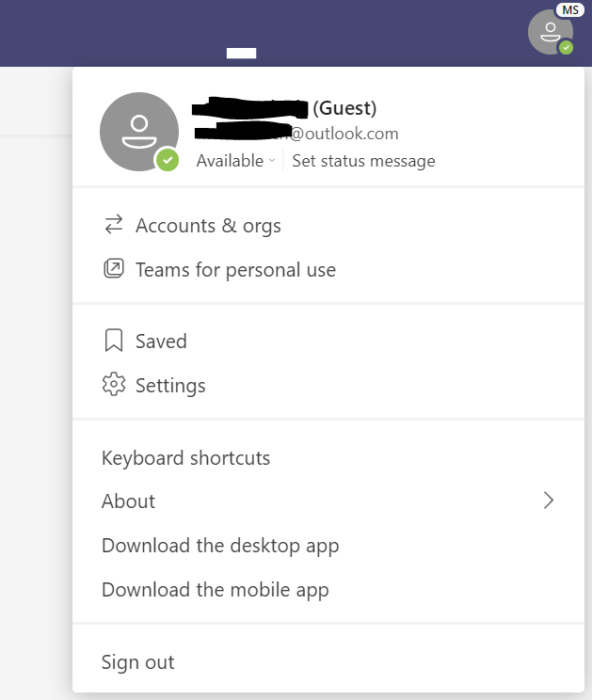Click the large profile picture in the menu
Viewport: 592px width, 700px height.
pos(139,132)
